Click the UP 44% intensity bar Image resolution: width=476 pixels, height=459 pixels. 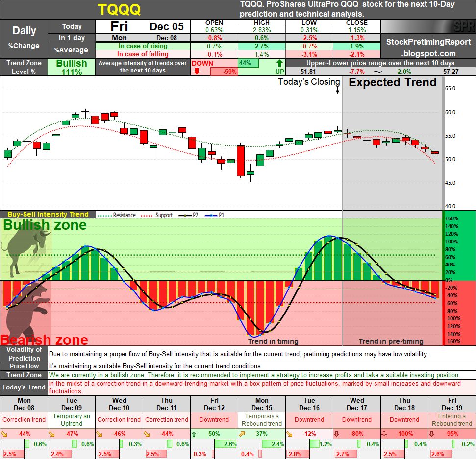(x=249, y=63)
